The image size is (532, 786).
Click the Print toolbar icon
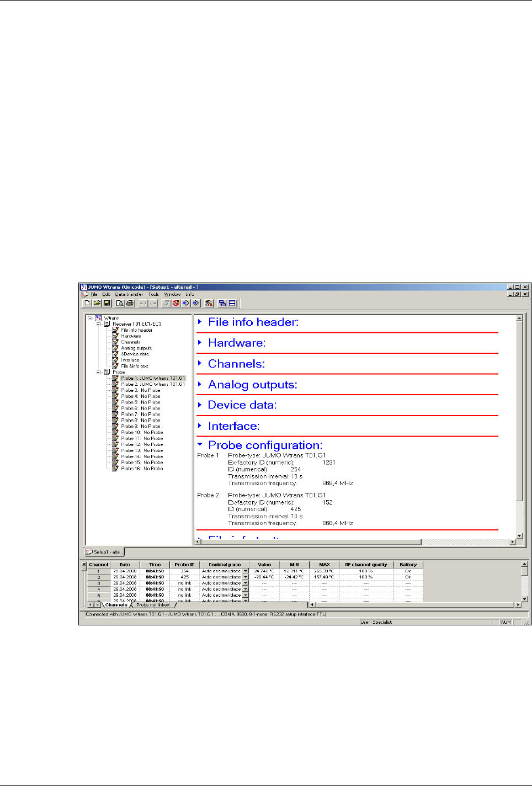(x=130, y=303)
